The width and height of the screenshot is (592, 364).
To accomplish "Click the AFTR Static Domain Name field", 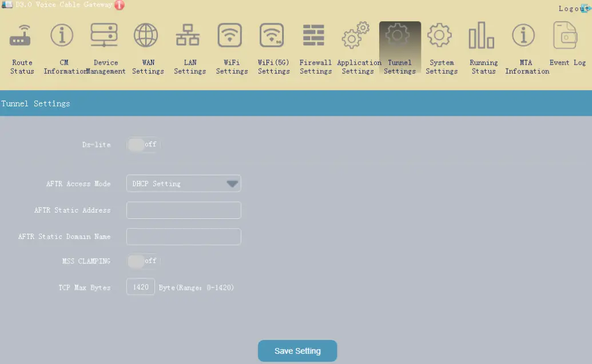I will coord(184,237).
